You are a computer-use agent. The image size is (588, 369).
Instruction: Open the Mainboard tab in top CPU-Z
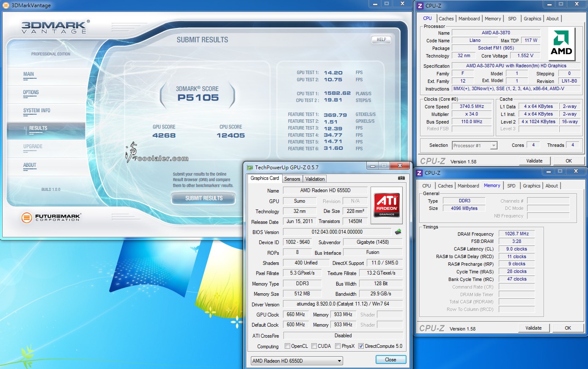pos(469,19)
